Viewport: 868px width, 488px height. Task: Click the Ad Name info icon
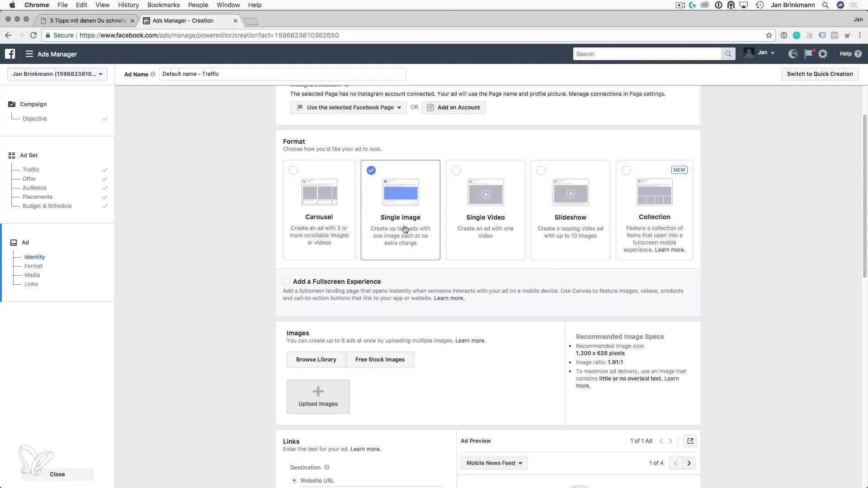coord(153,74)
